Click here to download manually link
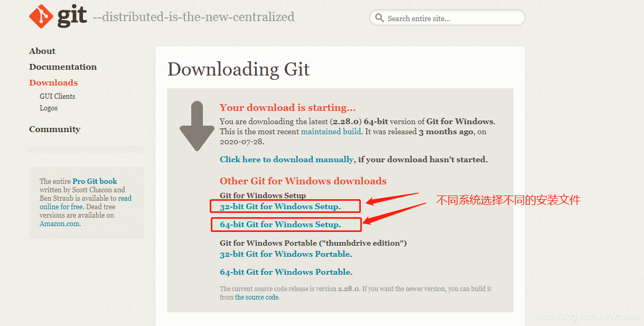 click(x=287, y=159)
